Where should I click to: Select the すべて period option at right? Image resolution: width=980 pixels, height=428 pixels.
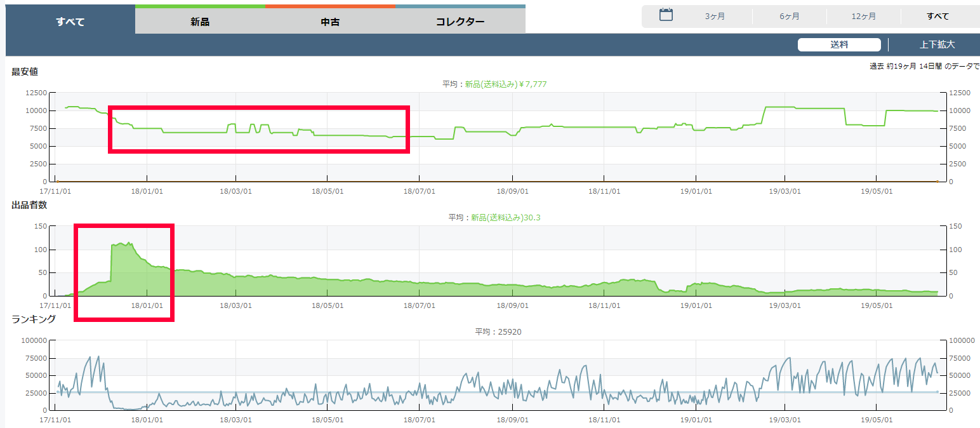click(937, 17)
